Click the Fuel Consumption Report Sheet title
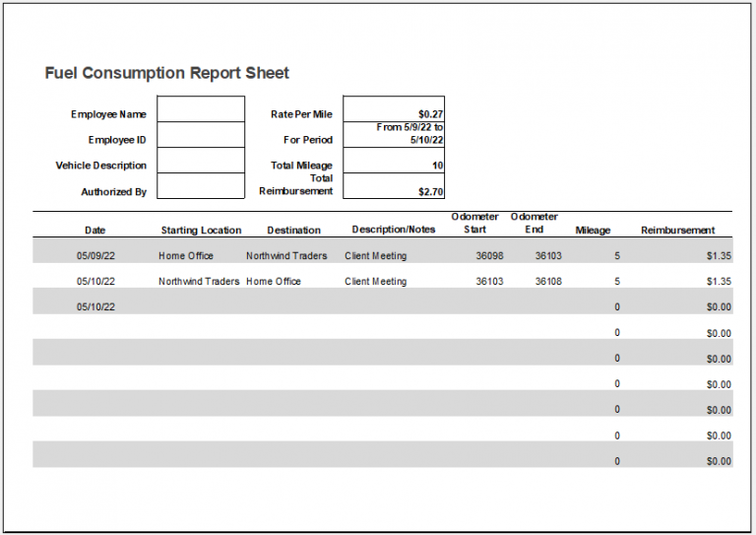Screen dimensions: 756x535 pos(167,73)
